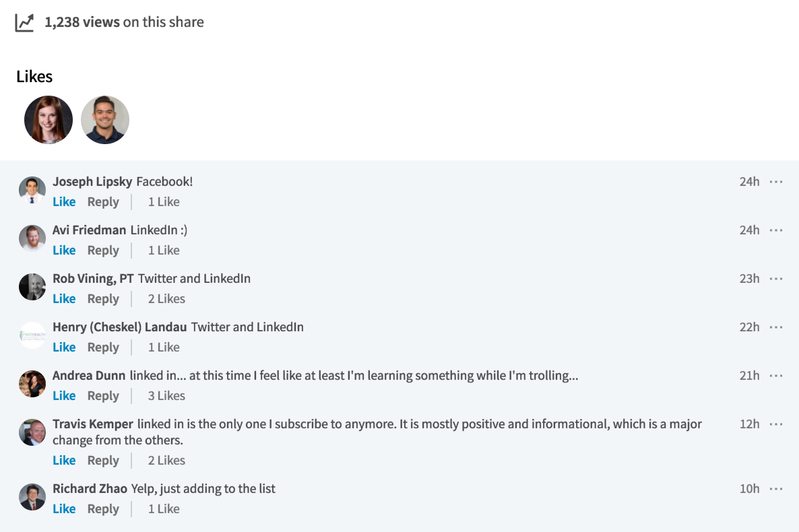
Task: Open more options on Travis Kemper's comment
Action: pyautogui.click(x=775, y=424)
